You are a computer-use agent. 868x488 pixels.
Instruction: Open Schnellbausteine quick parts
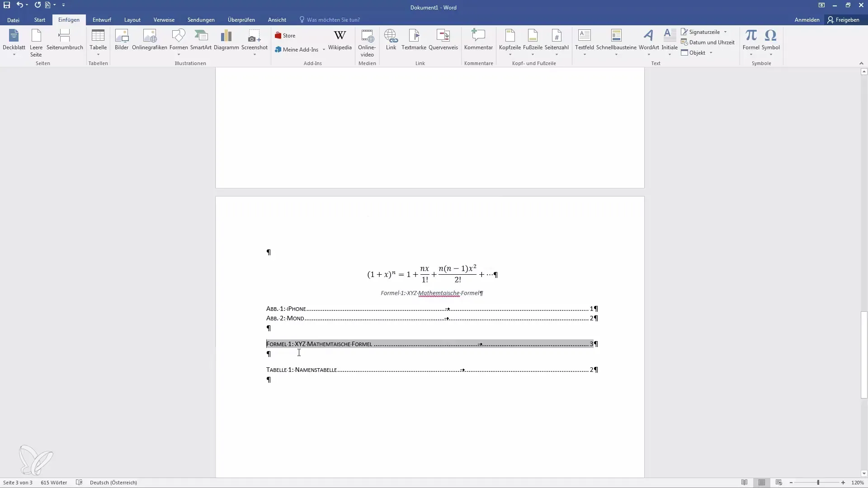click(616, 43)
